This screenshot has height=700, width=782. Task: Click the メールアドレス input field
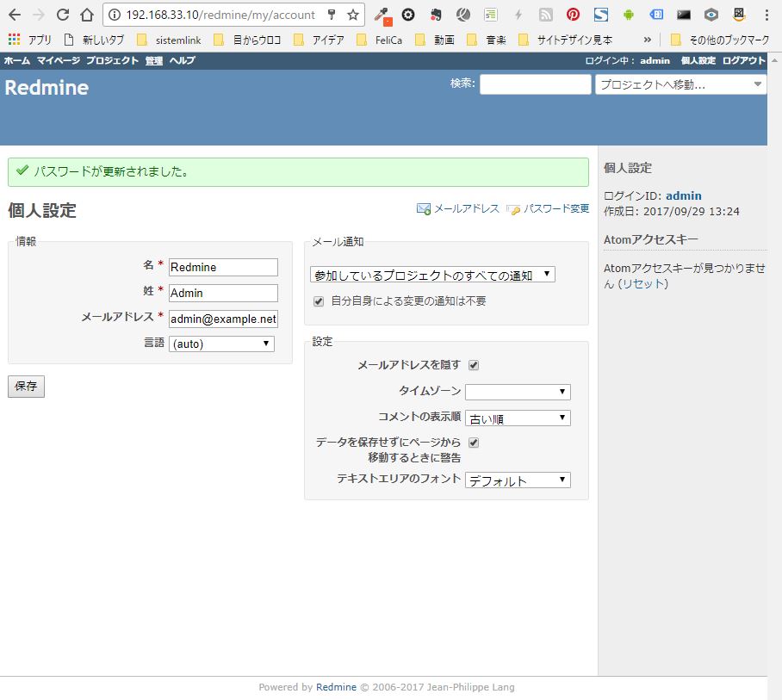coord(223,319)
